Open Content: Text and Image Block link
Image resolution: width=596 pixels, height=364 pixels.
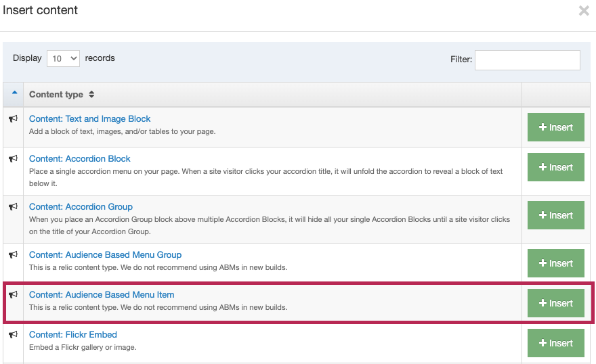[x=89, y=119]
